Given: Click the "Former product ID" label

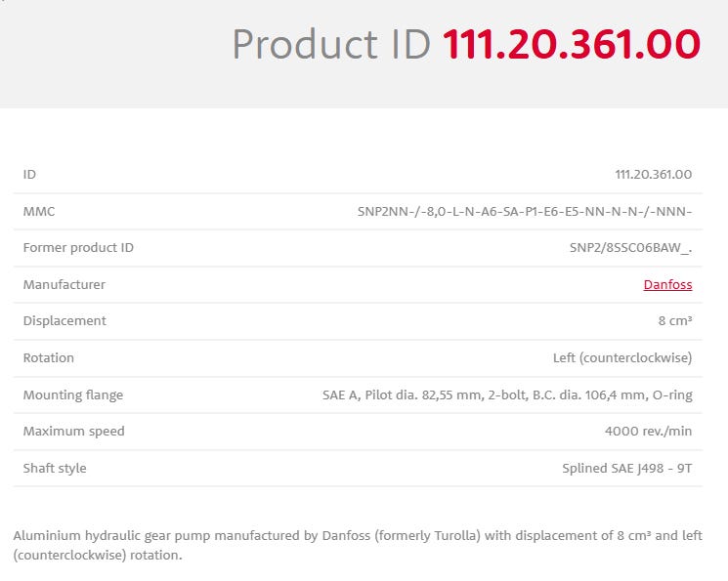Looking at the screenshot, I should (78, 248).
